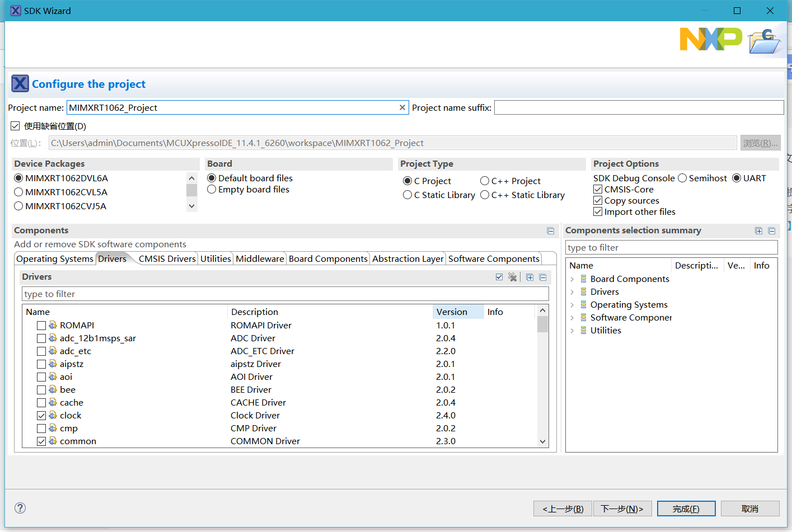The image size is (792, 532).
Task: Switch to the Middleware tab
Action: coord(260,258)
